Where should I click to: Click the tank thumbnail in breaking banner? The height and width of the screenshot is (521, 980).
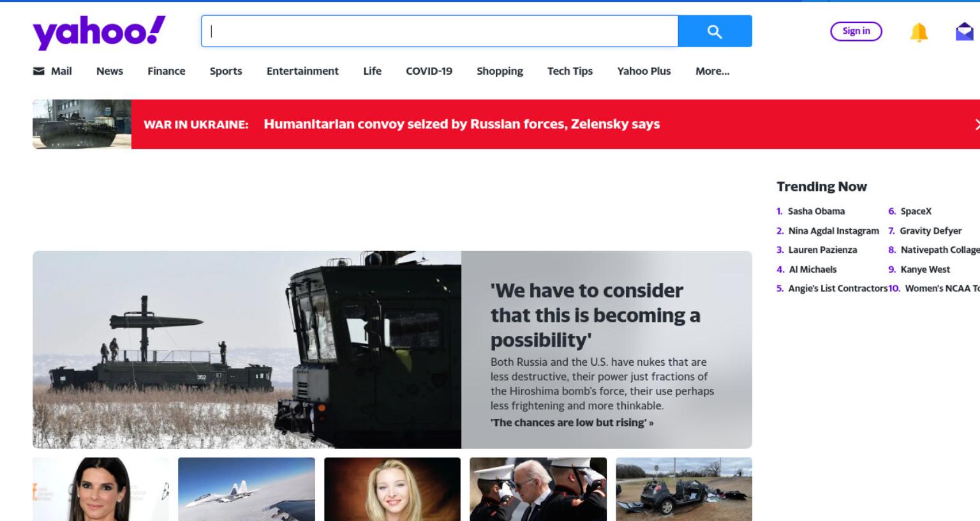coord(82,124)
